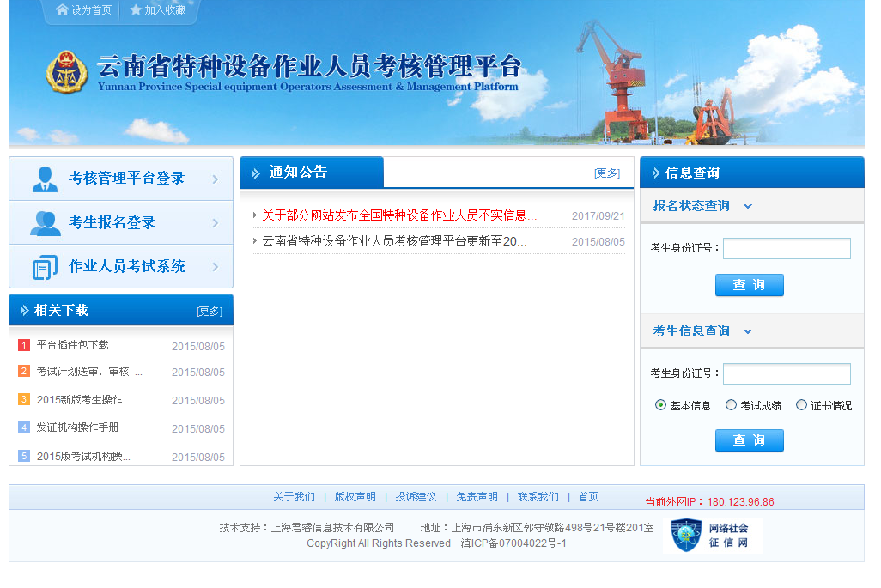The width and height of the screenshot is (881, 588).
Task: Click the document icon for 作业人员考试系统
Action: [x=45, y=267]
